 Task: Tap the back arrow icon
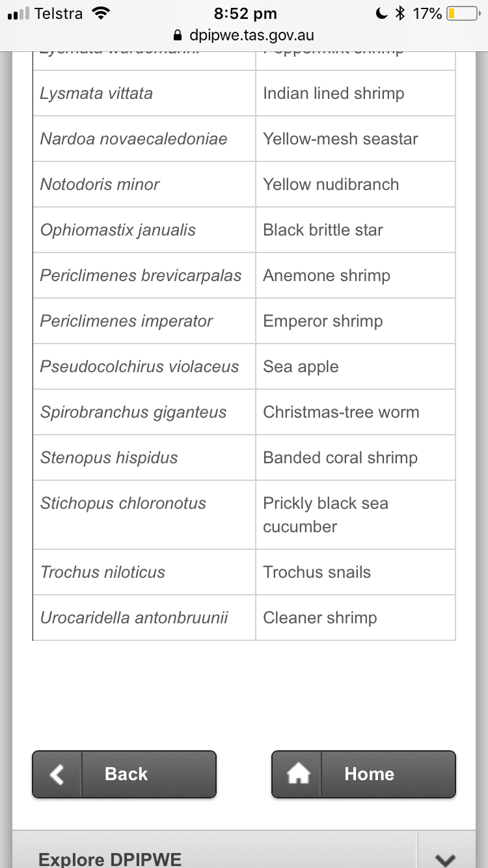(57, 774)
